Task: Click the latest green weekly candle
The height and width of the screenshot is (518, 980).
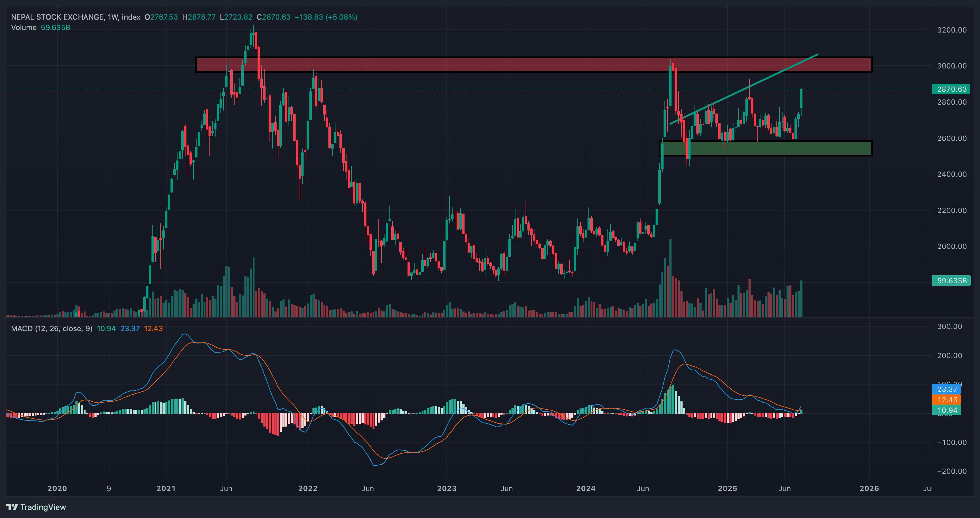Action: pyautogui.click(x=801, y=98)
